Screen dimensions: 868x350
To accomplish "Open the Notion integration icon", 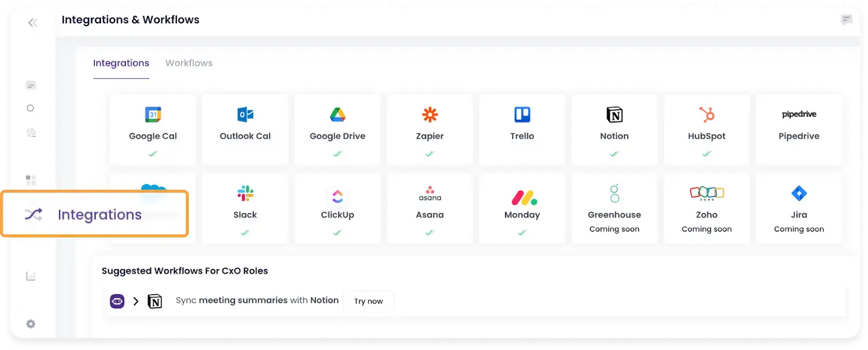I will tap(614, 115).
